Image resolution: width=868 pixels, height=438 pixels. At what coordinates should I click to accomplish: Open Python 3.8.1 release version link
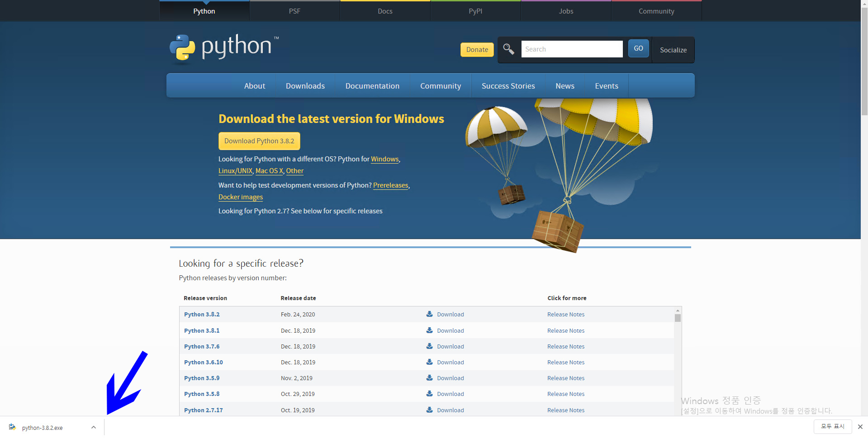point(202,330)
